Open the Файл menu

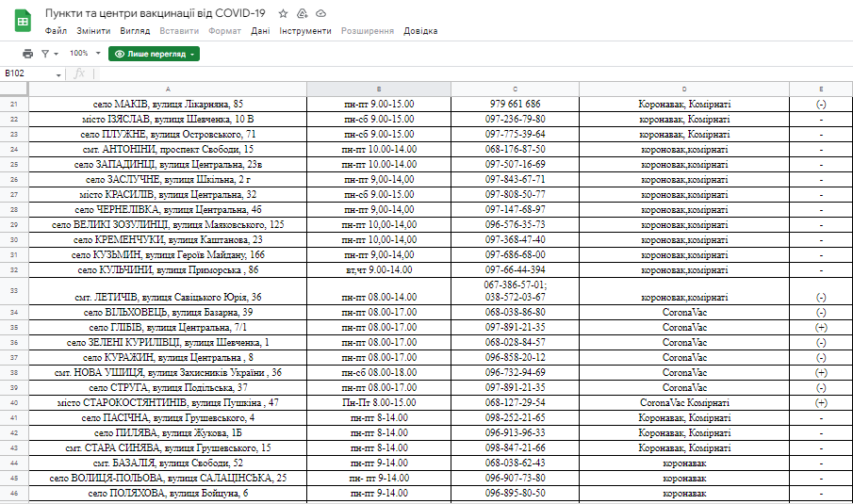coord(55,31)
